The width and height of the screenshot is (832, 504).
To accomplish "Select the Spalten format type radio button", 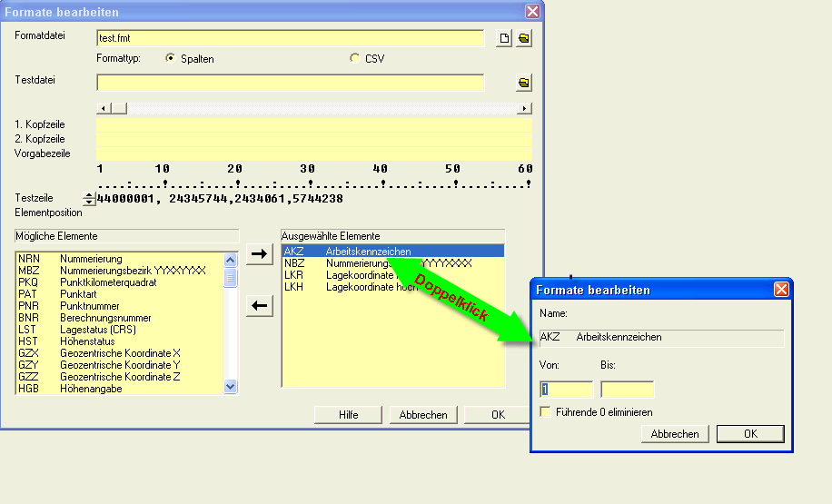I will coord(170,58).
